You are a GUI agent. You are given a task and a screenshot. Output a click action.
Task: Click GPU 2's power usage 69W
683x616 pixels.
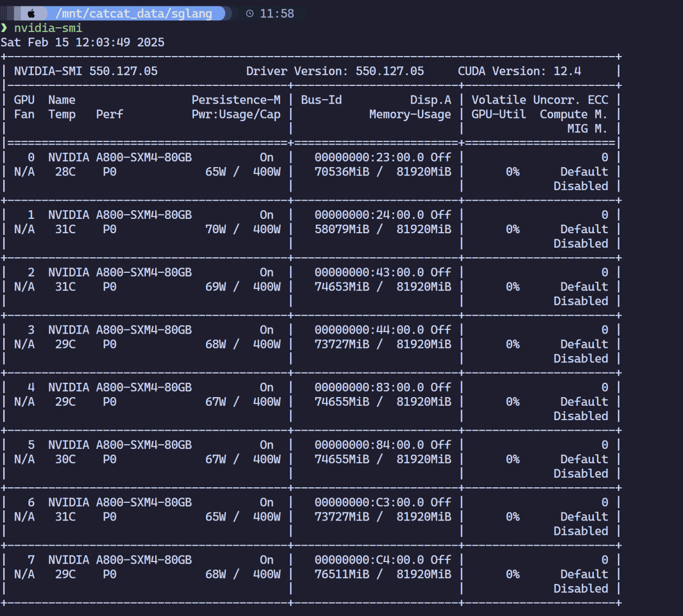pyautogui.click(x=216, y=287)
